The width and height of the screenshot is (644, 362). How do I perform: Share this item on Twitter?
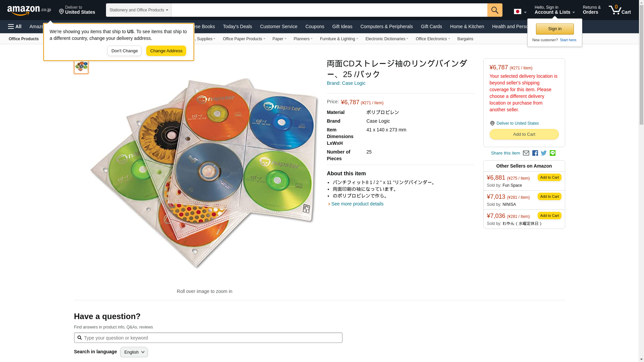[x=544, y=153]
